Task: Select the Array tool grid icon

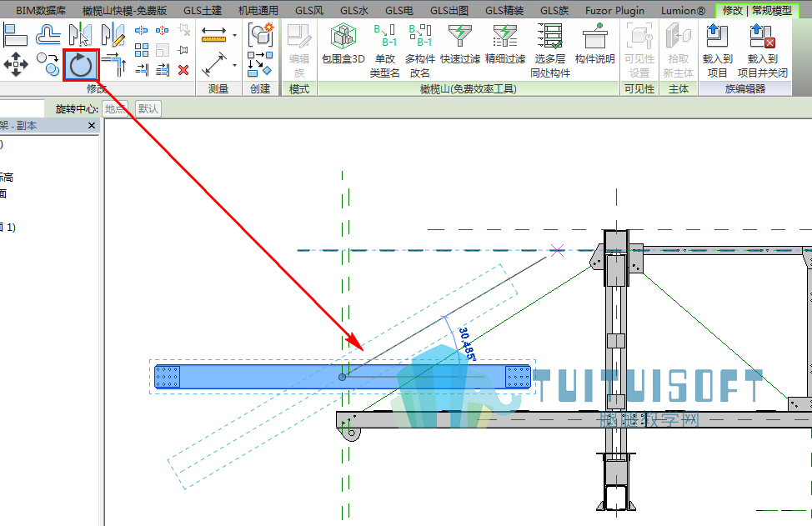Action: pyautogui.click(x=142, y=50)
